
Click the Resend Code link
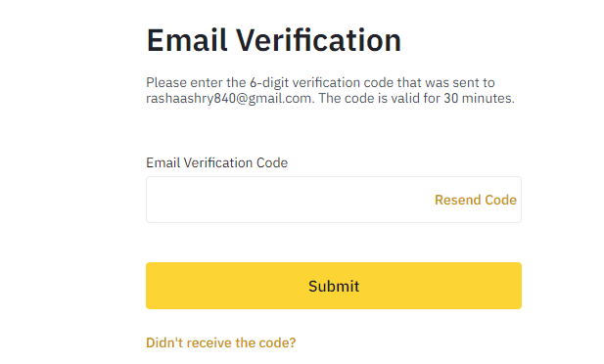click(476, 200)
